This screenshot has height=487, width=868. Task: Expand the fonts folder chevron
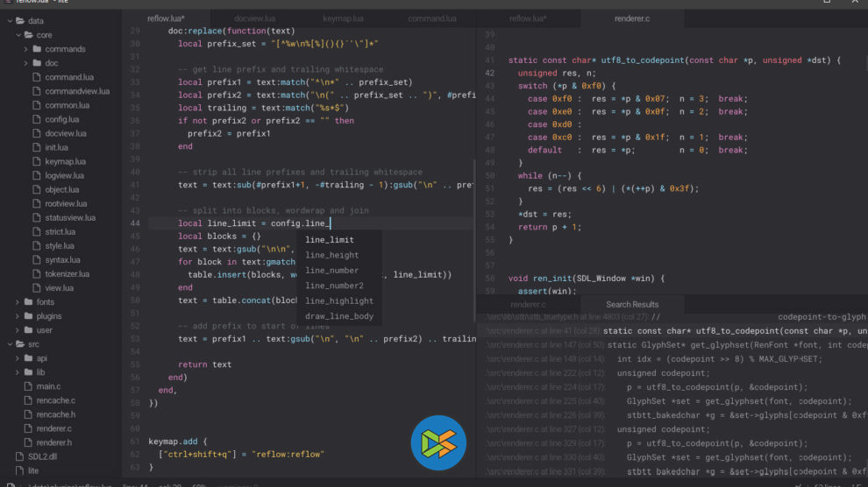coord(18,302)
